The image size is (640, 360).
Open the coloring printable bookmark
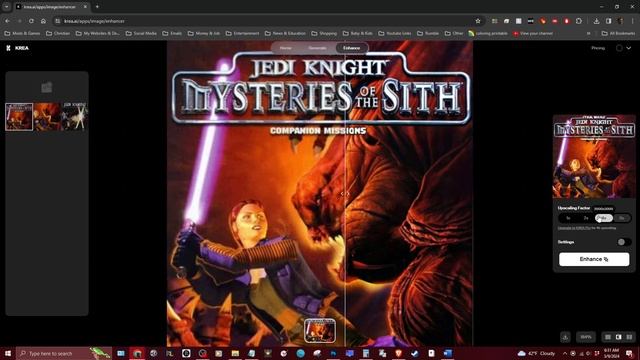click(x=488, y=33)
